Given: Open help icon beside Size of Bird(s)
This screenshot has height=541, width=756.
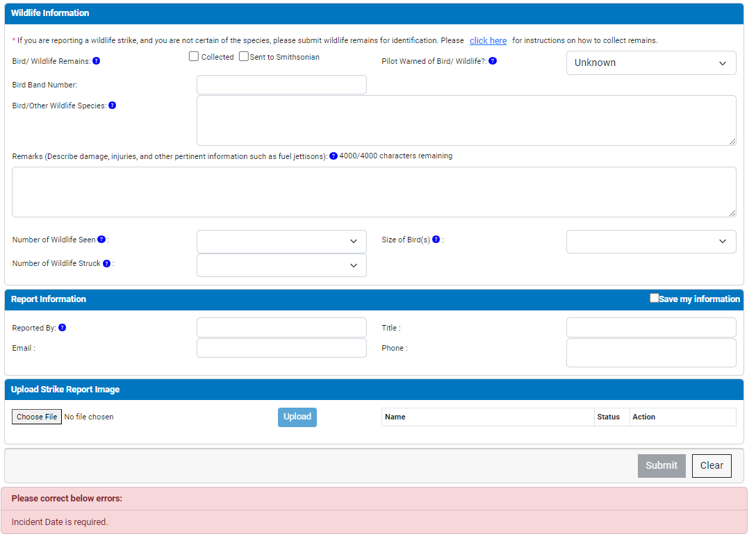Looking at the screenshot, I should [436, 239].
